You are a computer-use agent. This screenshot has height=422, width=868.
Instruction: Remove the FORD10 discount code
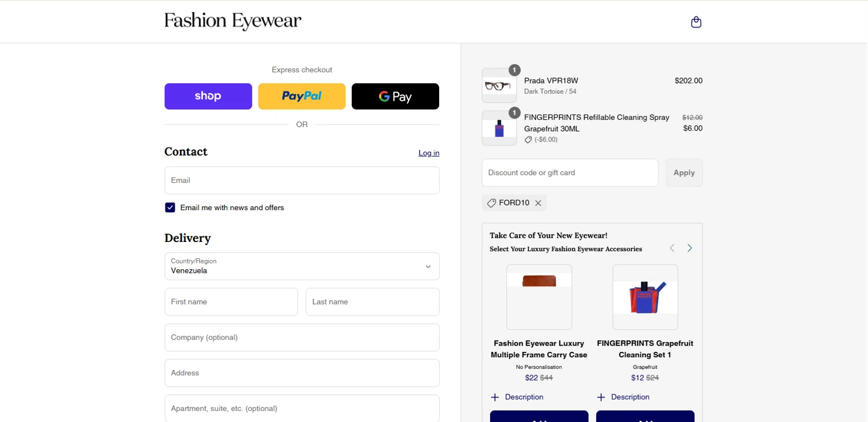(x=538, y=203)
